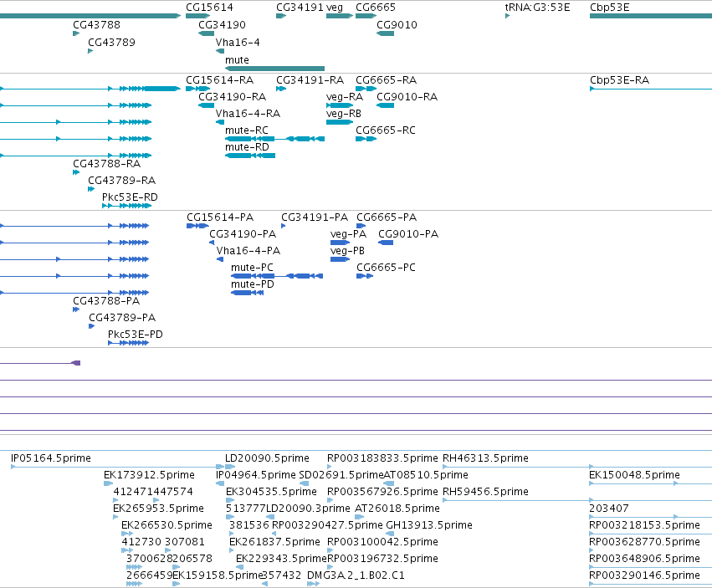Select the DMG3A.2_1.B02.C1 EST label
This screenshot has height=588, width=712.
click(x=356, y=575)
